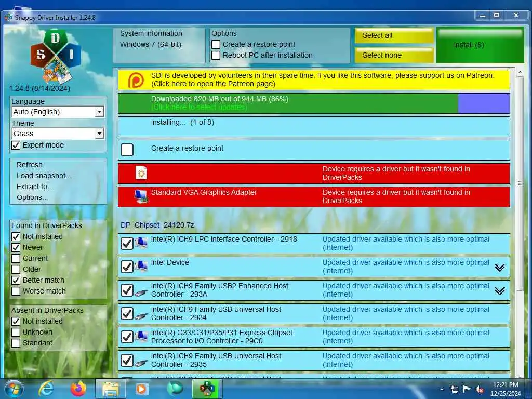The width and height of the screenshot is (532, 399).
Task: Click the driver list vertical scrollbar
Action: tap(520, 183)
